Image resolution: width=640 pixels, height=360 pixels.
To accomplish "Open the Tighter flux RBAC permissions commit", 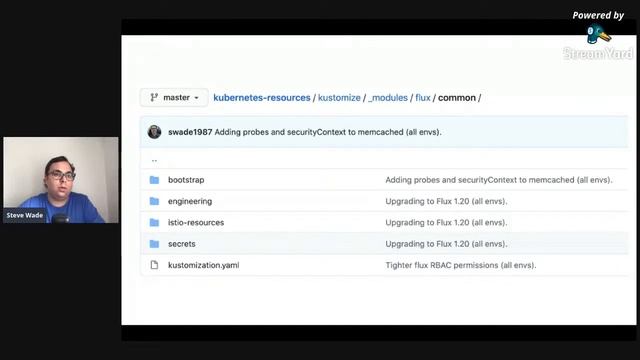I will (x=461, y=265).
